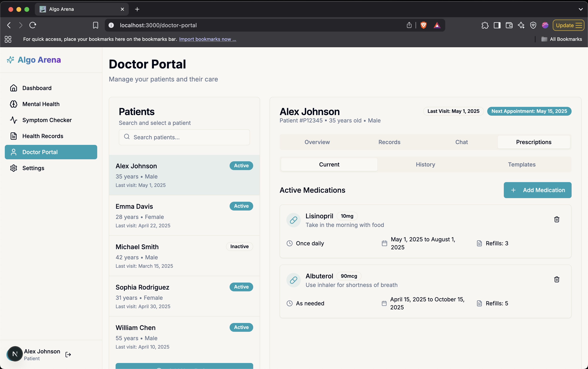
Task: Click the Brave Shields lion icon
Action: (423, 25)
